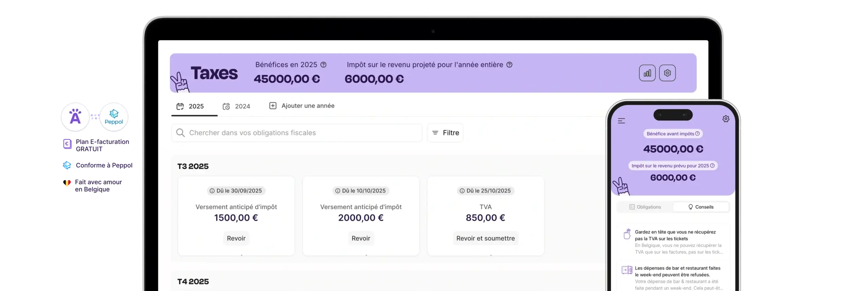Click Ajouter une année
The image size is (868, 291).
tap(302, 106)
